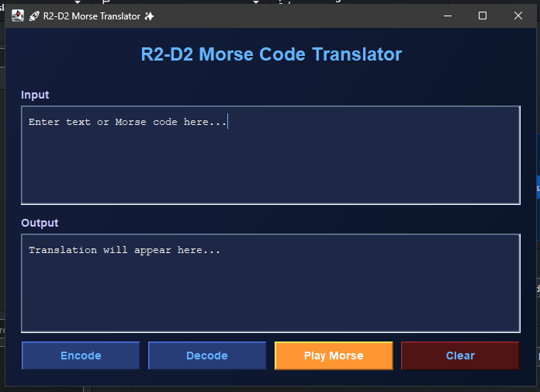Screen dimensions: 540x392
Task: Play the Morse code audio
Action: pyautogui.click(x=334, y=356)
